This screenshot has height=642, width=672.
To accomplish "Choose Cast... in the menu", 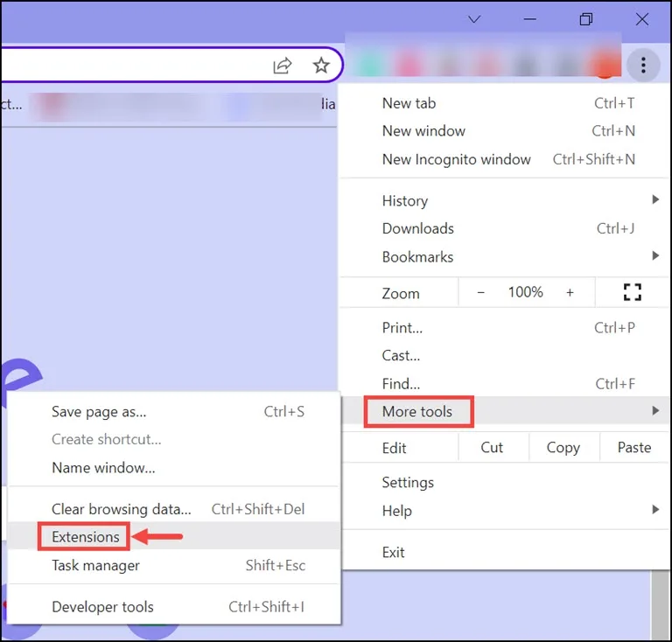I will tap(505, 356).
